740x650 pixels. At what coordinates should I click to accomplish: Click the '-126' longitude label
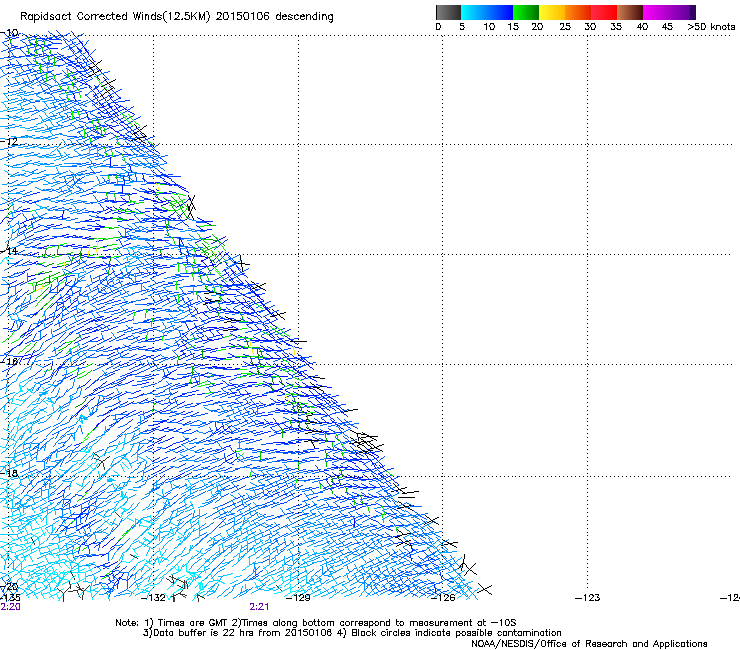coord(443,598)
